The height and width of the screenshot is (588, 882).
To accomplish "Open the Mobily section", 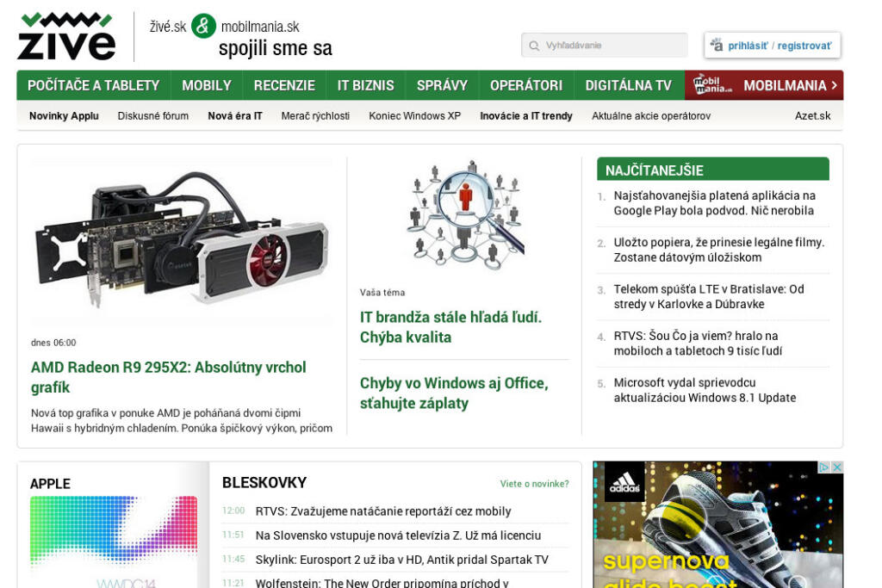I will click(x=207, y=85).
